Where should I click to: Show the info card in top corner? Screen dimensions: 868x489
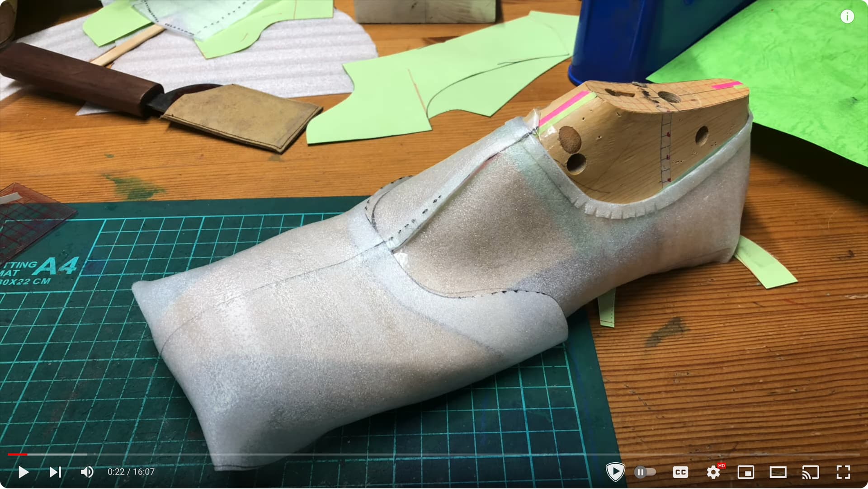click(x=847, y=17)
